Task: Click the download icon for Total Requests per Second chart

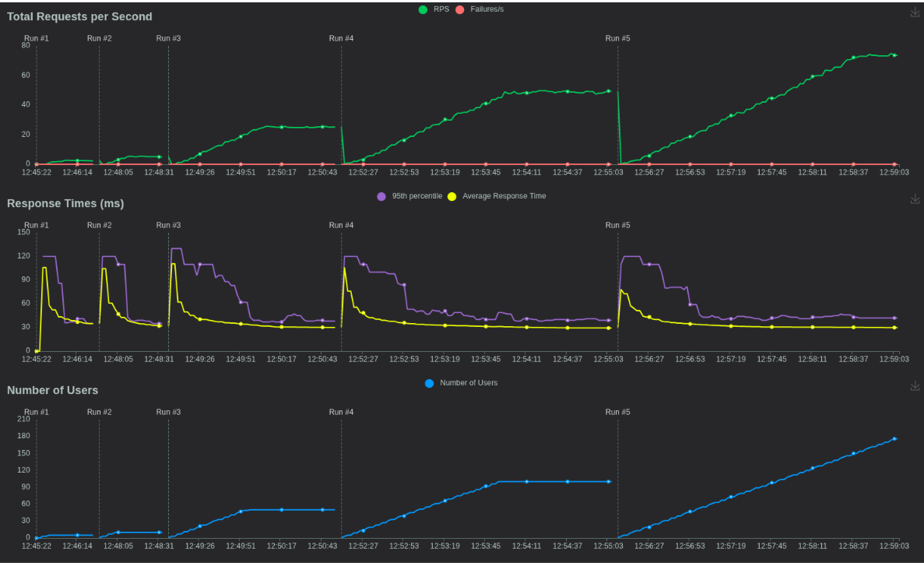Action: pos(915,10)
